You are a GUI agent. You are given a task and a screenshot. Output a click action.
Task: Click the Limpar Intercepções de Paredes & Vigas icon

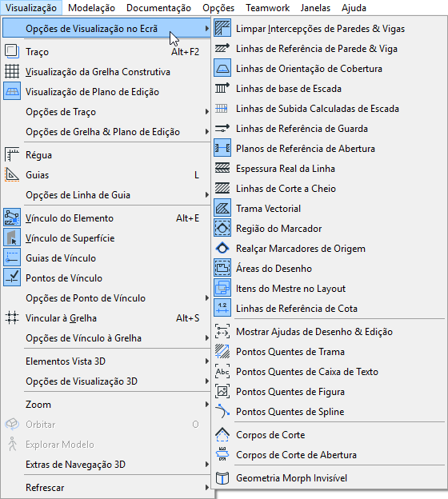(x=222, y=29)
